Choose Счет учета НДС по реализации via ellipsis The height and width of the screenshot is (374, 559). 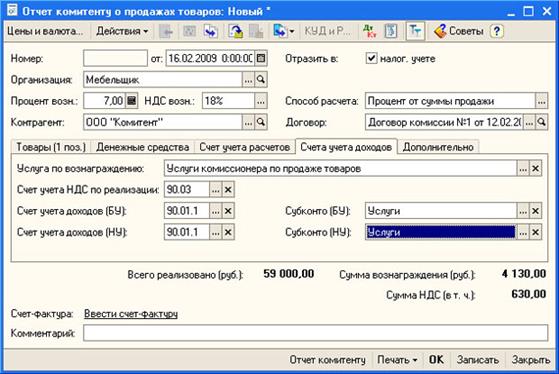point(215,189)
